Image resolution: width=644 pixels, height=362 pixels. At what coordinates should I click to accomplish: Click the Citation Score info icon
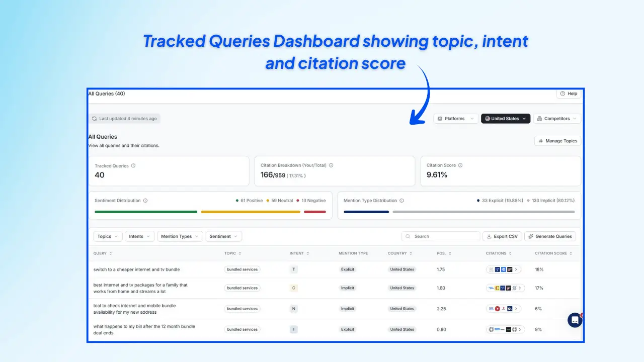tap(460, 165)
